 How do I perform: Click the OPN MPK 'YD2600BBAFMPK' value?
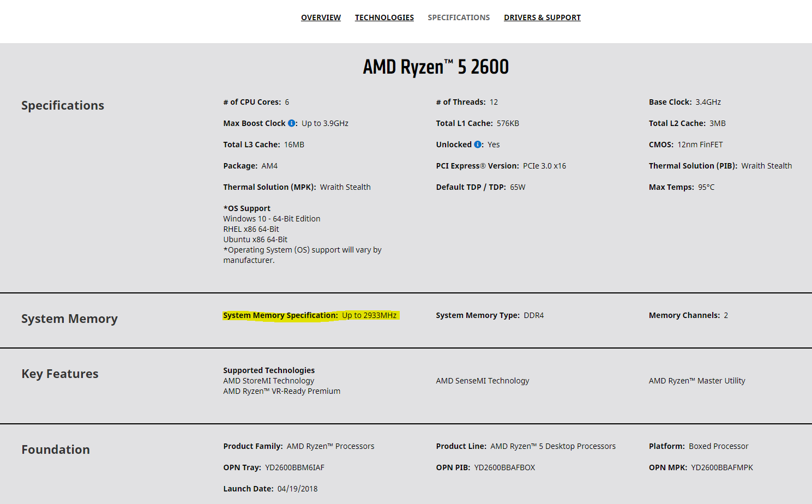(x=722, y=467)
